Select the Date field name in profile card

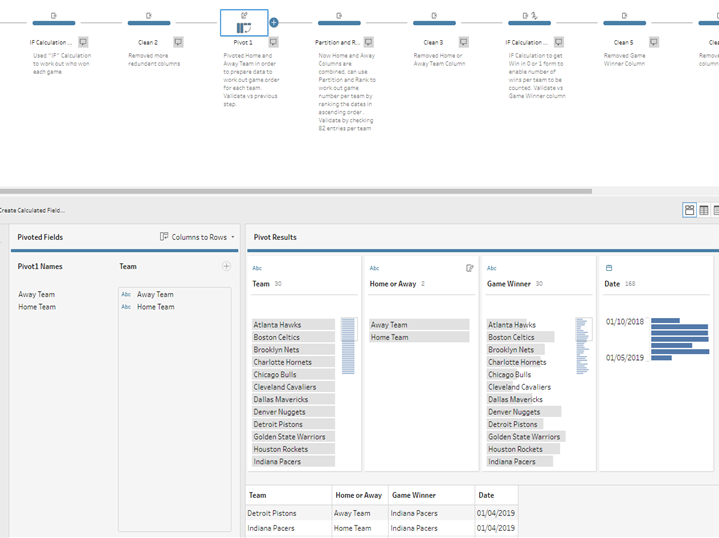612,284
